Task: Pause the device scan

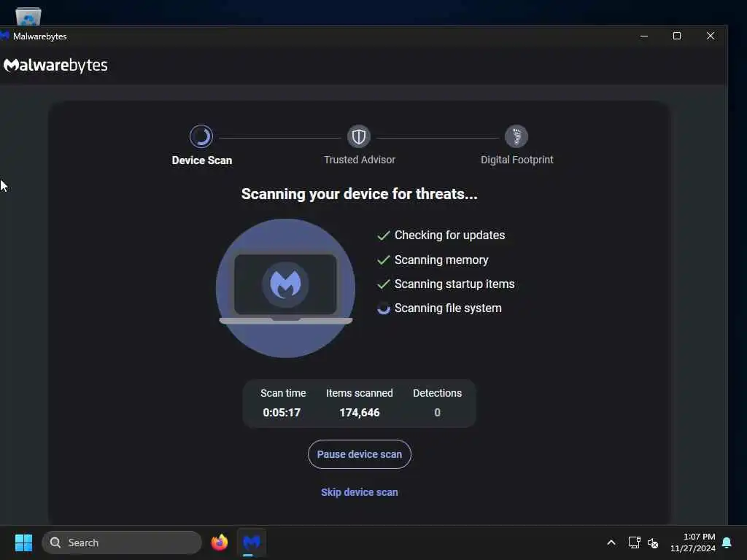Action: click(360, 454)
